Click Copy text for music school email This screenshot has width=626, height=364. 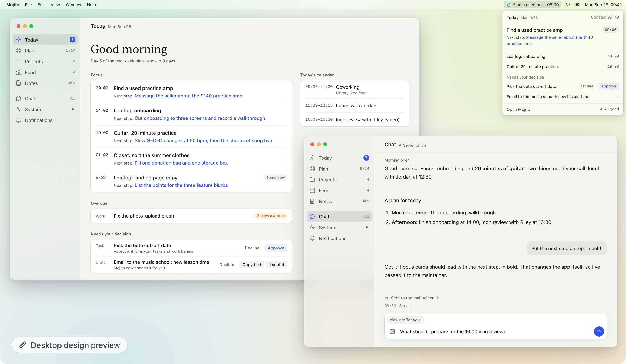[252, 264]
